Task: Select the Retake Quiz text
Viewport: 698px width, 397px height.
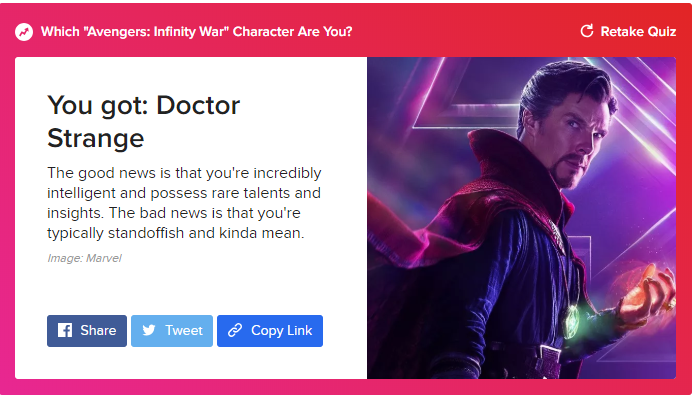Action: pos(638,32)
